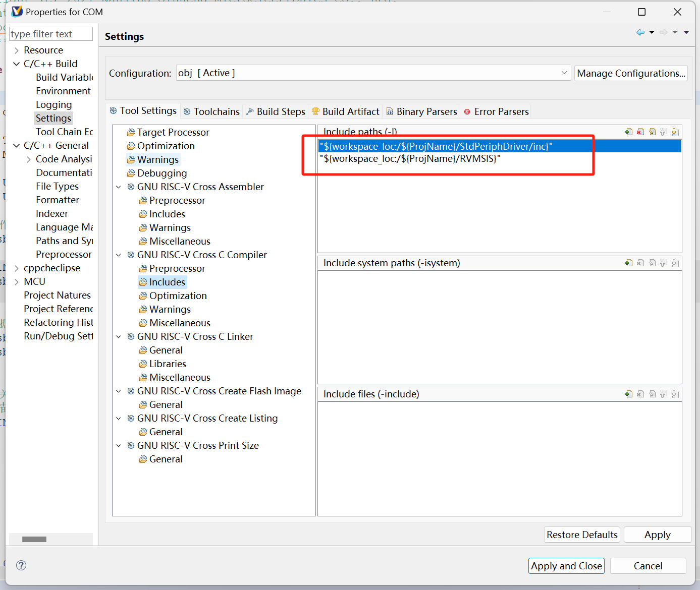Open the Error Parsers tab
This screenshot has height=590, width=700.
pos(496,111)
